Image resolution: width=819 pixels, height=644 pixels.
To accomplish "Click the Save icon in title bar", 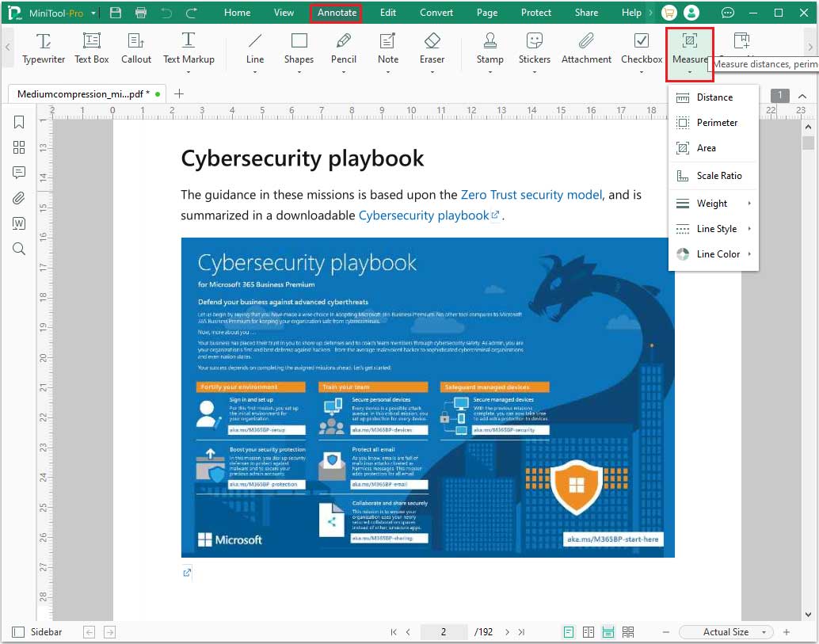I will coord(116,13).
